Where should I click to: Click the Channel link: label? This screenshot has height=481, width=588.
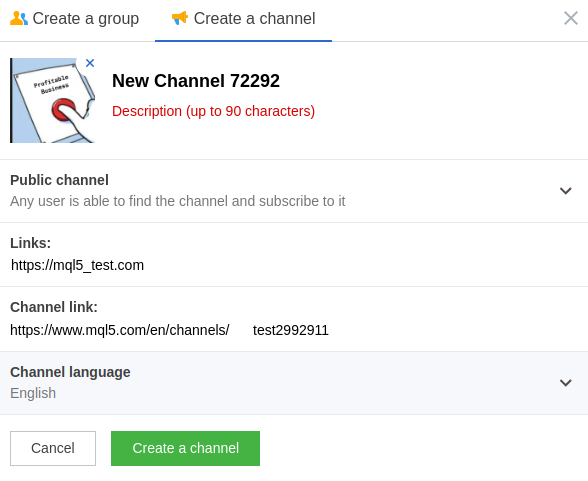54,307
